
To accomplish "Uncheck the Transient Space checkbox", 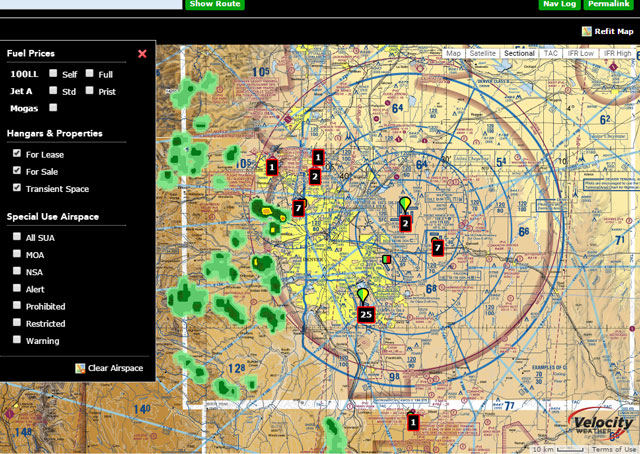I will click(17, 187).
